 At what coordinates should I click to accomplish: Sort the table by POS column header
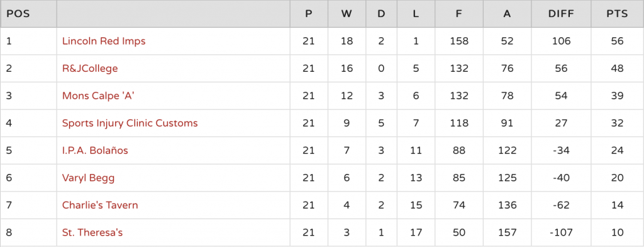click(x=18, y=14)
